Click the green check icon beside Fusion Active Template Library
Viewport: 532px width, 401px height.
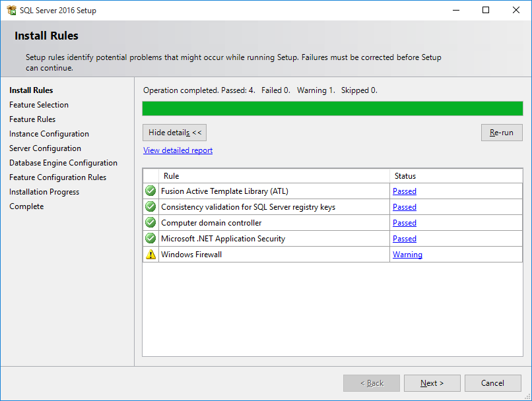click(150, 191)
